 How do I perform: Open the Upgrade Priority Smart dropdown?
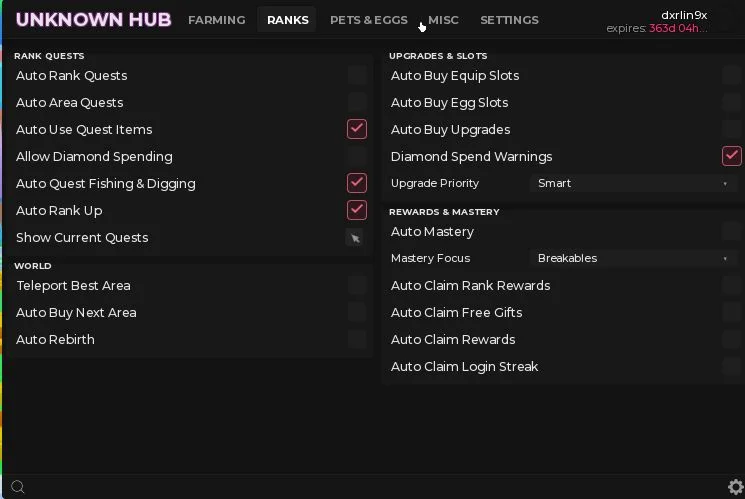pos(633,183)
